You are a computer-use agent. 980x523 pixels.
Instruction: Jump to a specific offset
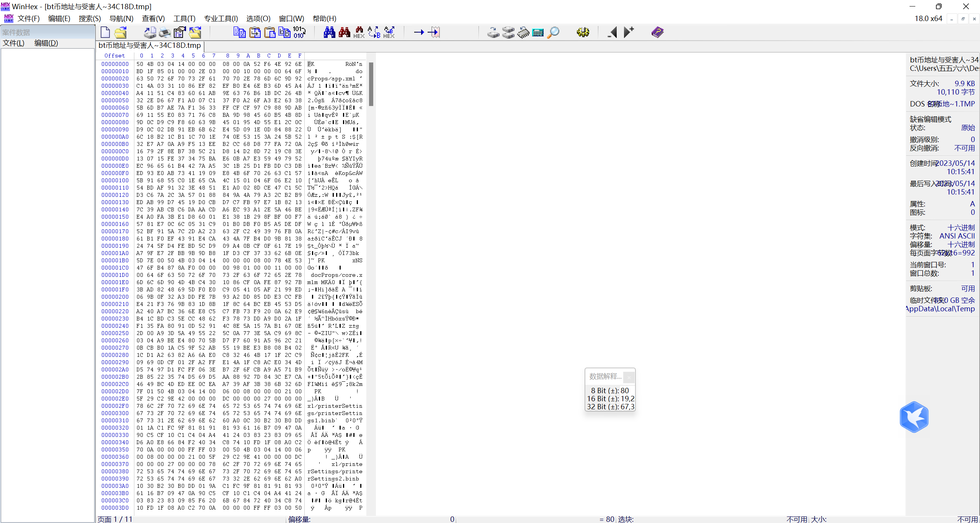(418, 32)
